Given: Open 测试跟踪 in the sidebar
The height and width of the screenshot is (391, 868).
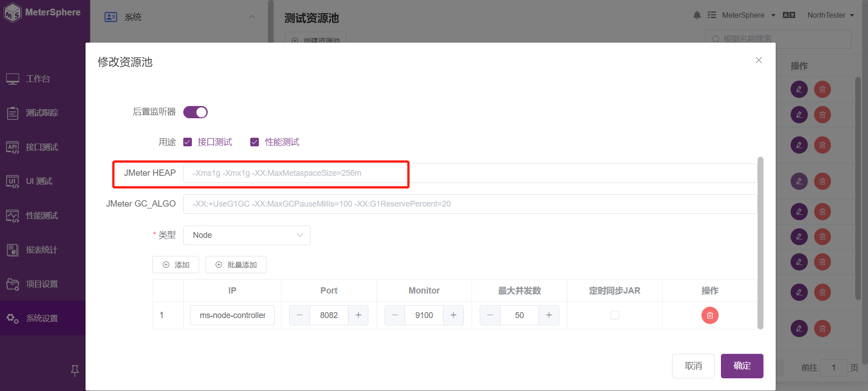Looking at the screenshot, I should (43, 113).
